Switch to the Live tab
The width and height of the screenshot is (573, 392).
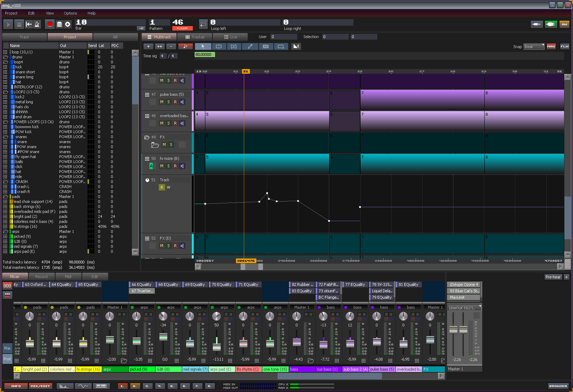click(230, 37)
